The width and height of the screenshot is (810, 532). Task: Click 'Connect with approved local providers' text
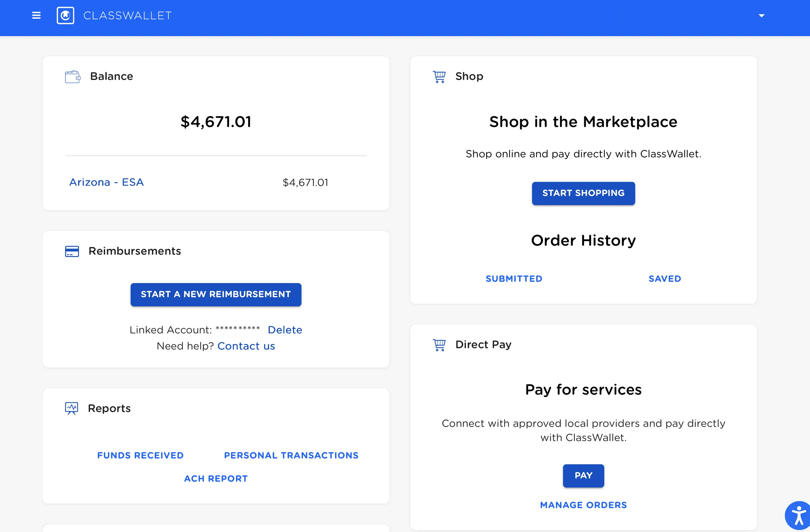(583, 430)
